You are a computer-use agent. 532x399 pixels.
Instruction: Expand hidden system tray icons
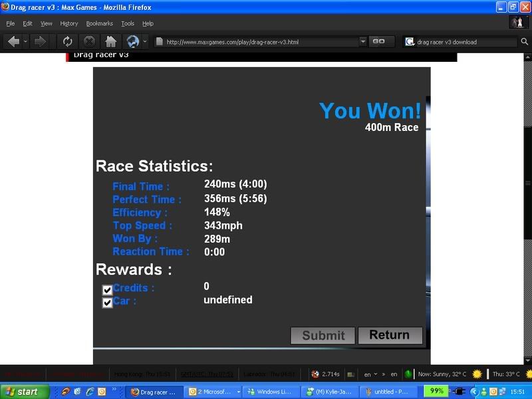[474, 392]
